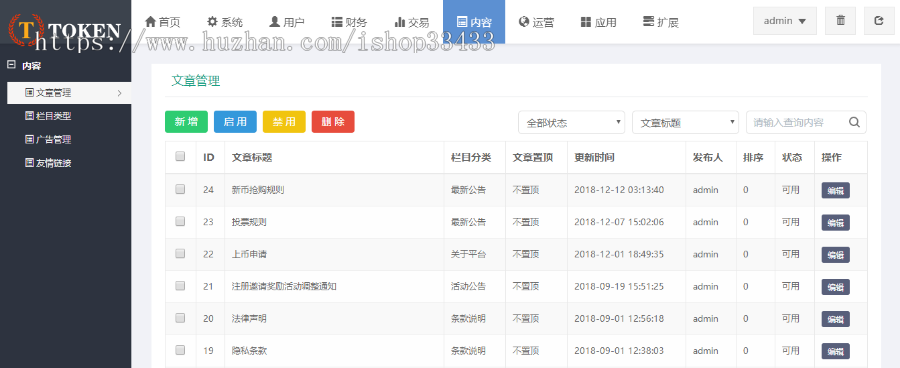Click the 活动公告 category cell
Image resolution: width=900 pixels, height=368 pixels.
468,286
